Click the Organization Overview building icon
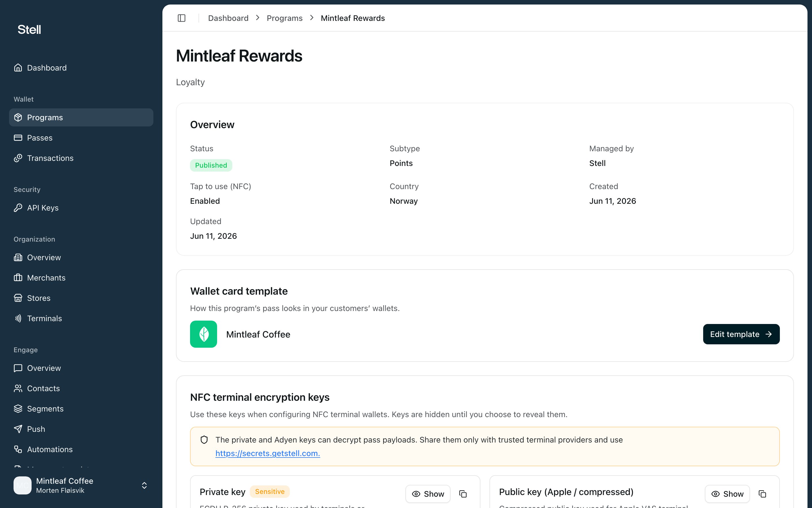 pos(18,258)
